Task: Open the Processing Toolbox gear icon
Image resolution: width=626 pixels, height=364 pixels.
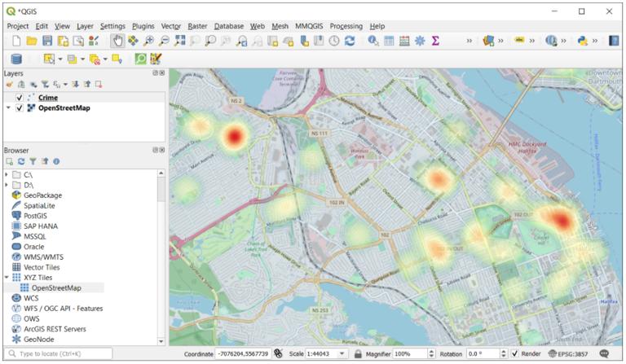Action: coord(420,41)
